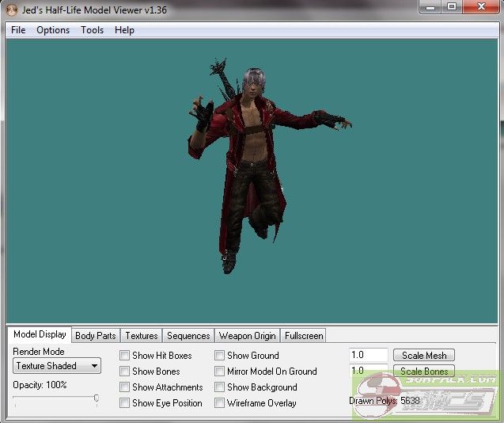Open the Tools menu

pos(93,30)
